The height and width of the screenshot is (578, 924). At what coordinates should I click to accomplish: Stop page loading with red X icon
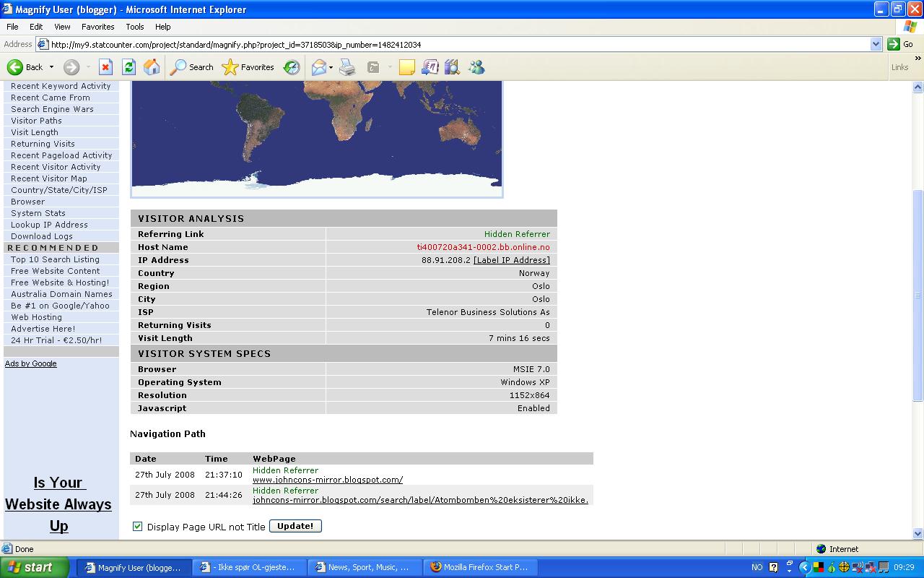[x=105, y=67]
